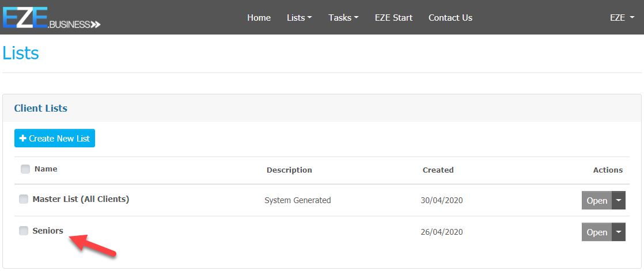Image resolution: width=644 pixels, height=271 pixels.
Task: Click the Name column header
Action: 46,169
